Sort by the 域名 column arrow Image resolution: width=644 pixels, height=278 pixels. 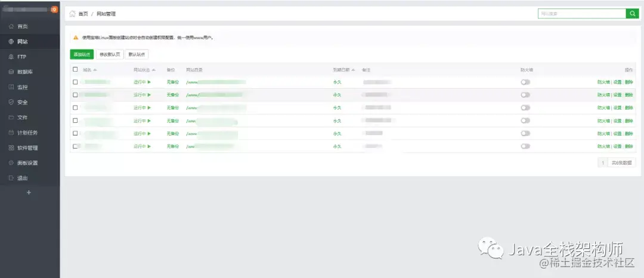tap(95, 70)
